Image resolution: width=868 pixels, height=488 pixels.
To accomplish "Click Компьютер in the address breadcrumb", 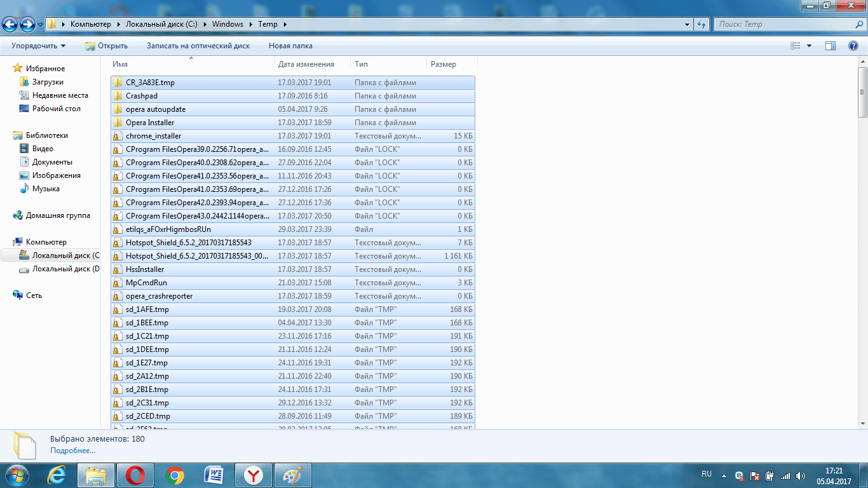I will pyautogui.click(x=90, y=24).
